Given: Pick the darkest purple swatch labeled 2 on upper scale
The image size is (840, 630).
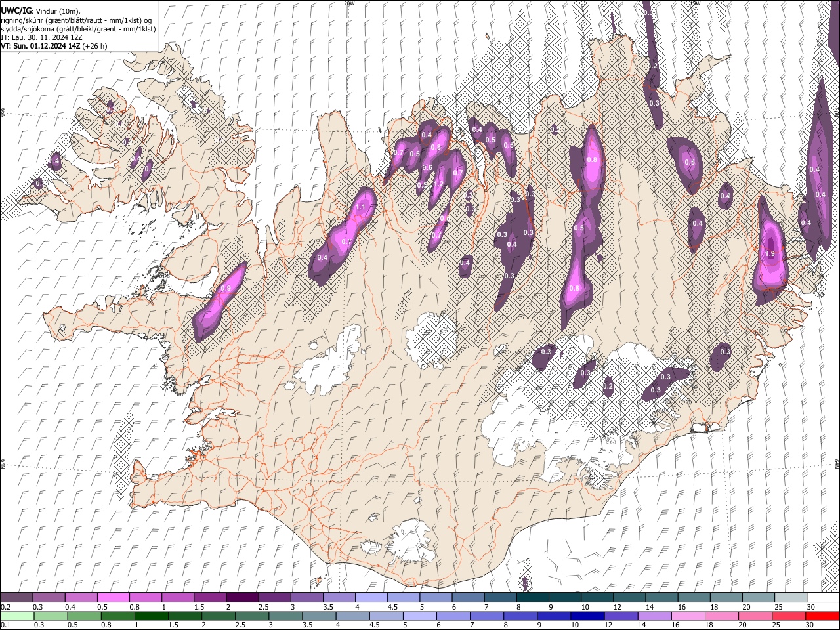Looking at the screenshot, I should coord(241,598).
